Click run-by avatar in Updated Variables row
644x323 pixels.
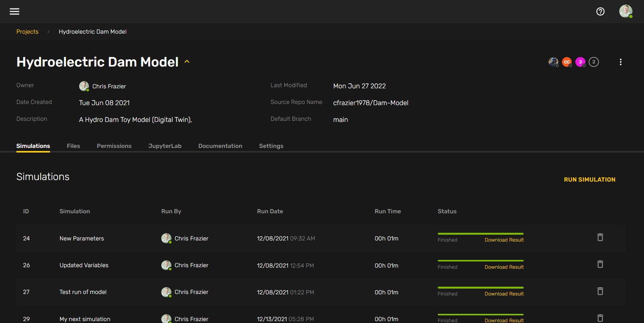coord(166,265)
